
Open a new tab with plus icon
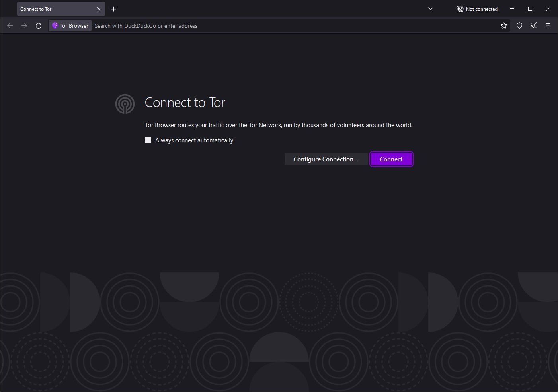click(x=114, y=9)
